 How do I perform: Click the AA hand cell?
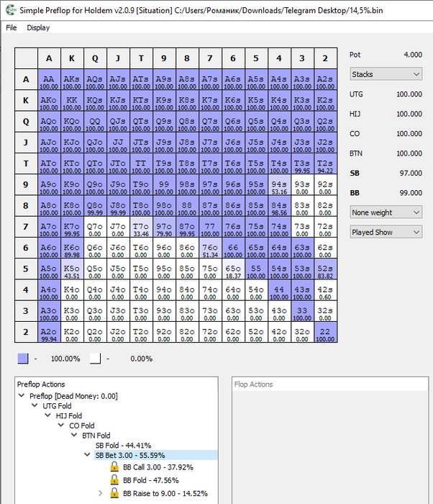click(x=48, y=80)
